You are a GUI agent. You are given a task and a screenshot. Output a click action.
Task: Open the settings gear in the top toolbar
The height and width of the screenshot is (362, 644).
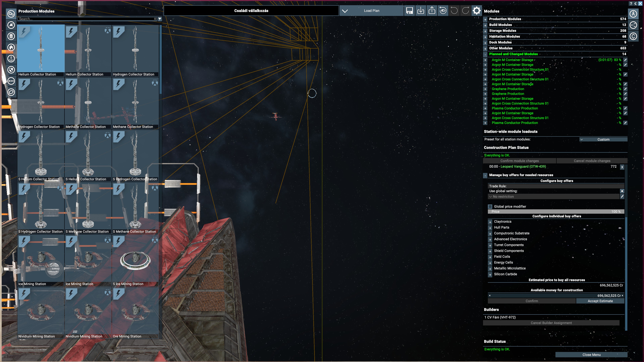click(476, 11)
